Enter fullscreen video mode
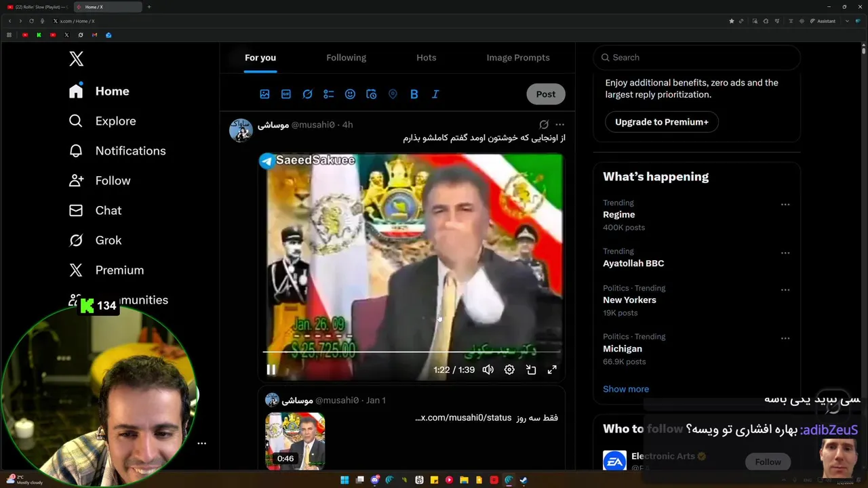The image size is (868, 488). coord(552,369)
